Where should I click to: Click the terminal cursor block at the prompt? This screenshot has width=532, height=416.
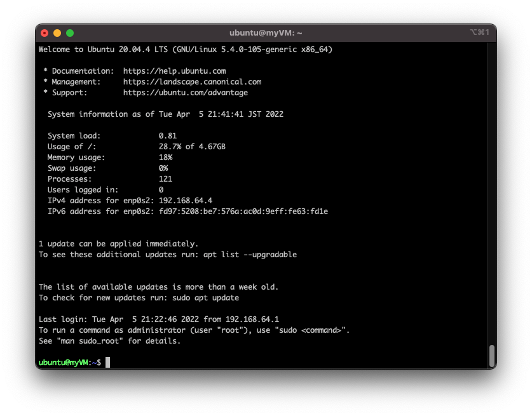tap(107, 363)
